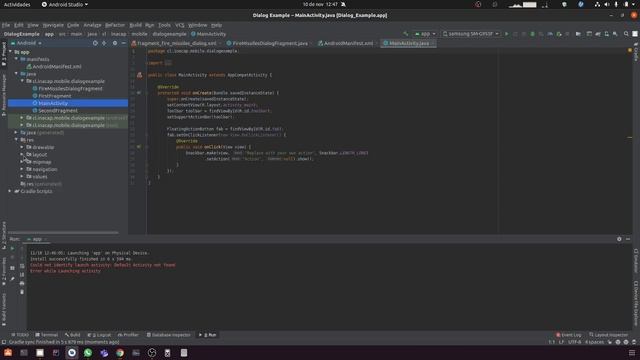The width and height of the screenshot is (640, 360).
Task: Clear Run console with trash icon
Action: [22, 292]
